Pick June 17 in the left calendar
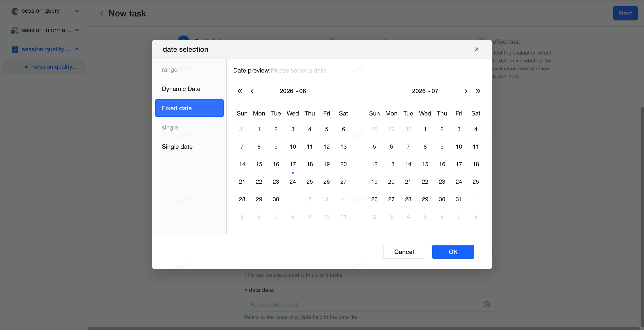 pos(292,164)
